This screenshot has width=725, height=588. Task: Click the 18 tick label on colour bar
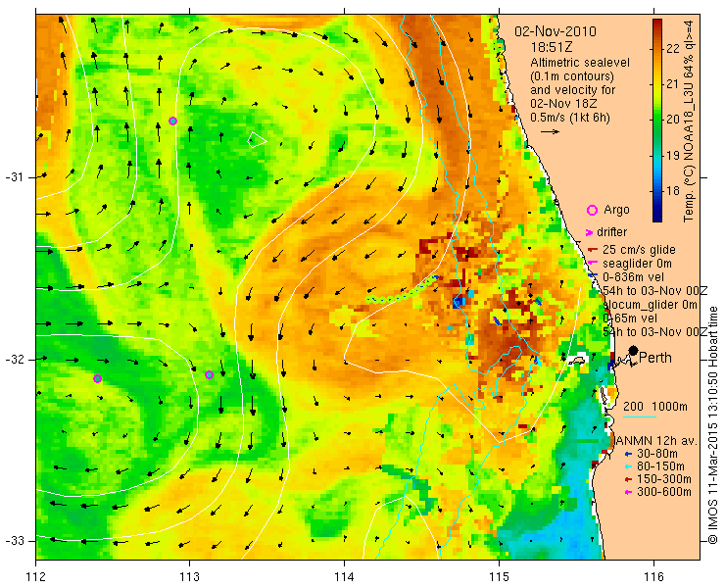coord(673,190)
